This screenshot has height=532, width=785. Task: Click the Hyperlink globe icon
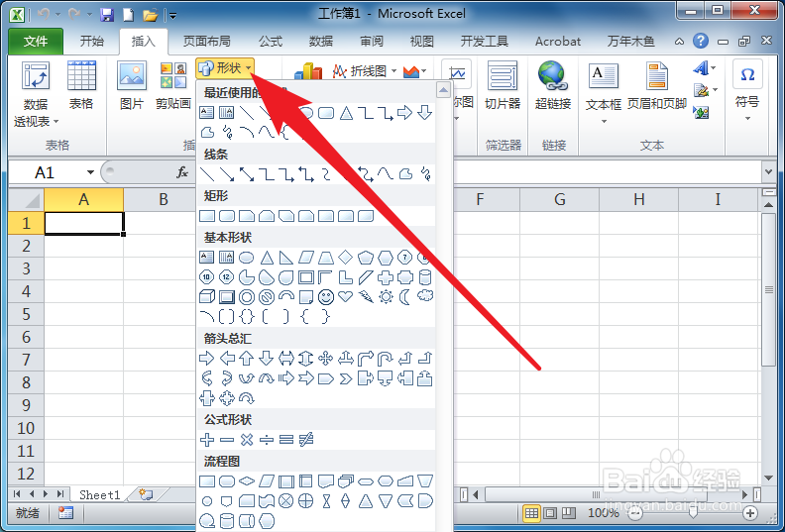(x=552, y=76)
